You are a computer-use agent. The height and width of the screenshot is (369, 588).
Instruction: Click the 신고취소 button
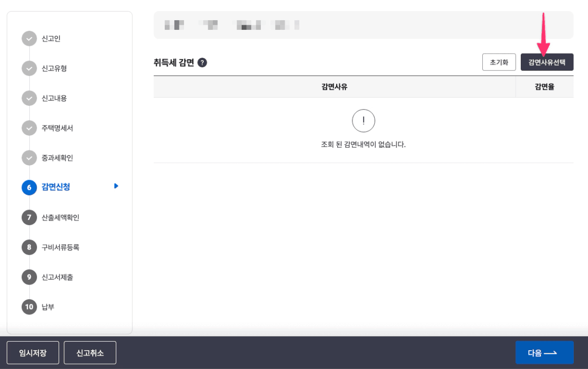(x=90, y=352)
